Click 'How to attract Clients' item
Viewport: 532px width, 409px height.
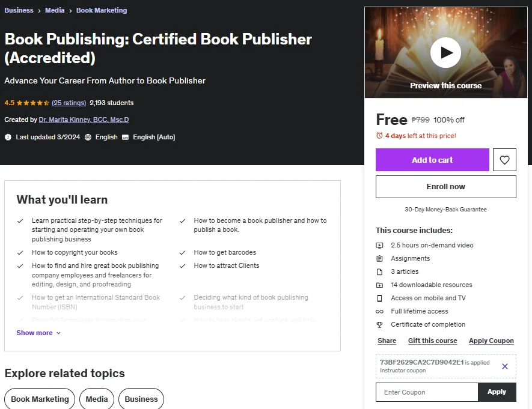coord(226,265)
